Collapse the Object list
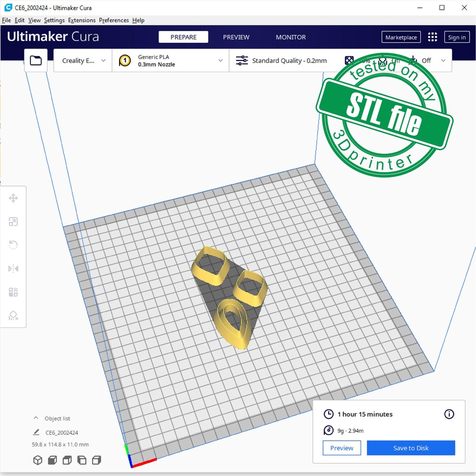476x476 pixels. pos(36,418)
